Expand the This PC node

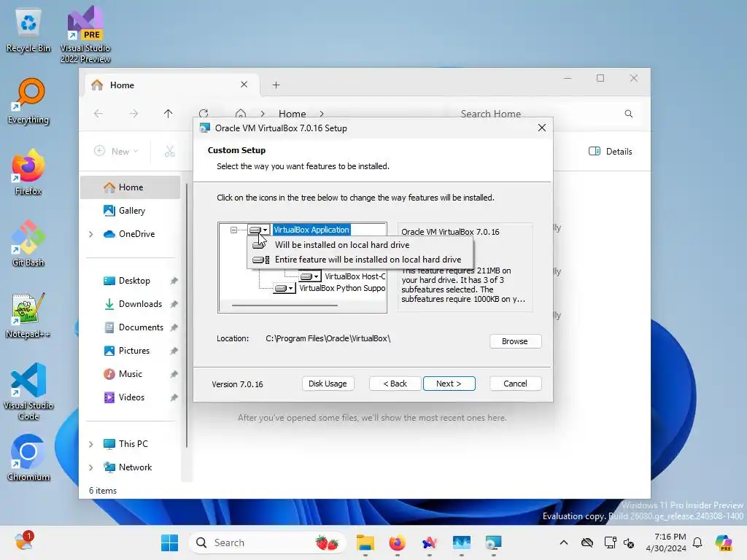click(91, 444)
